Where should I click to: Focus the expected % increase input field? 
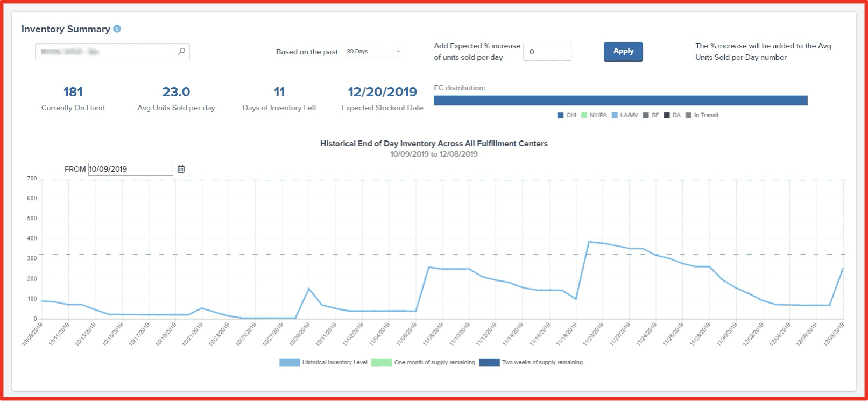coord(547,52)
